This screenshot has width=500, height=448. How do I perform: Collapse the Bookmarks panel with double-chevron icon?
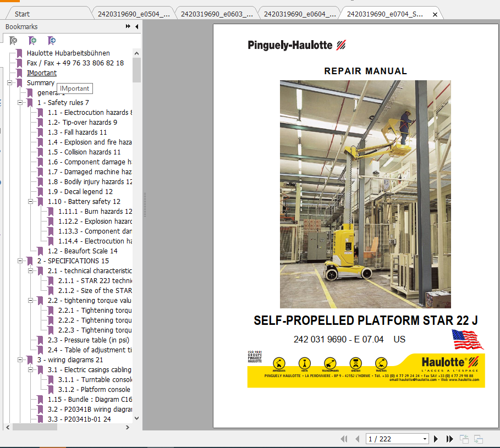click(127, 26)
